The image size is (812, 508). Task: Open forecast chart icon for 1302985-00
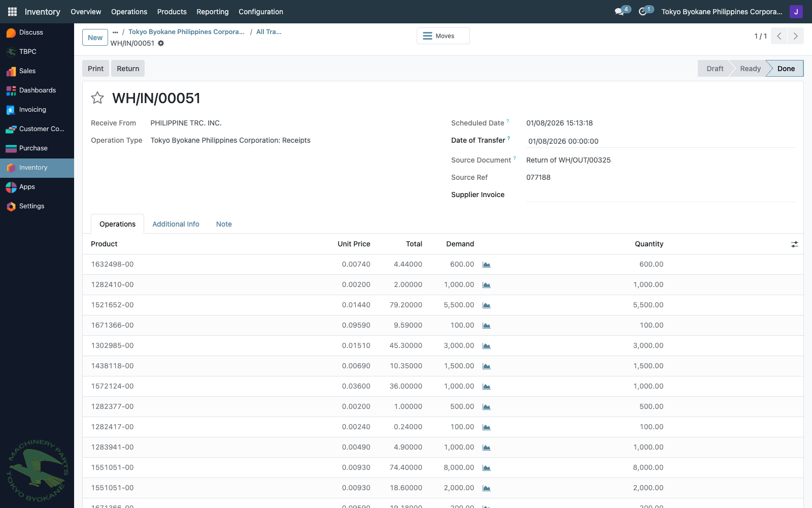point(486,346)
